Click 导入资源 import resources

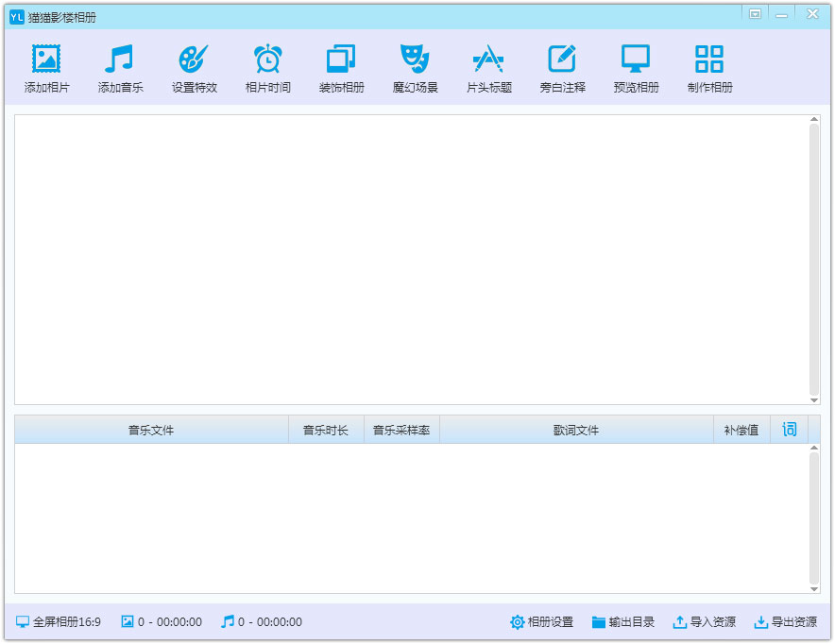(x=705, y=621)
